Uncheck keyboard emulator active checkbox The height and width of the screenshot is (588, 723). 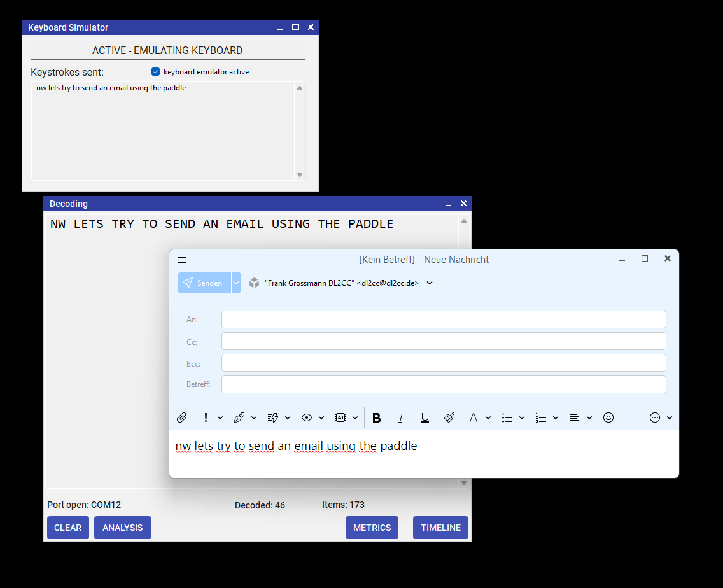click(155, 72)
